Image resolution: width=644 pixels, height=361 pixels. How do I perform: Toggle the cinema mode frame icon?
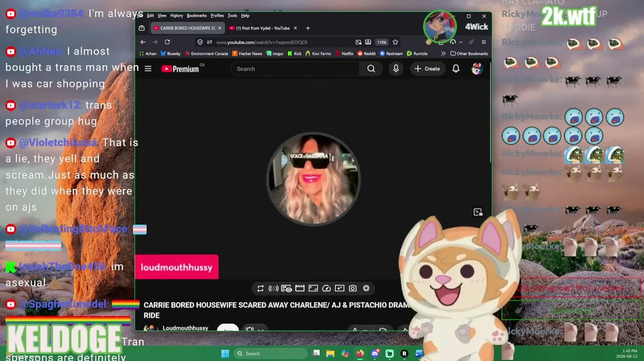tap(313, 288)
